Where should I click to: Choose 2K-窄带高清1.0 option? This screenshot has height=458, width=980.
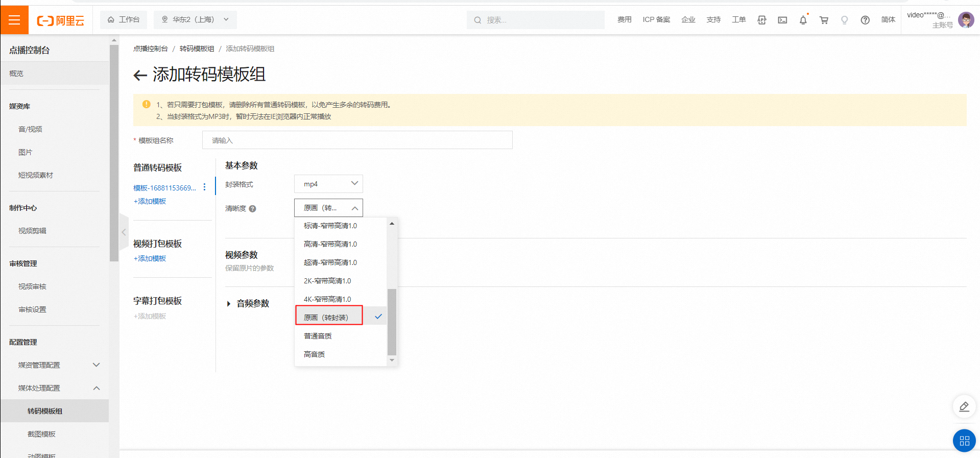[341, 281]
